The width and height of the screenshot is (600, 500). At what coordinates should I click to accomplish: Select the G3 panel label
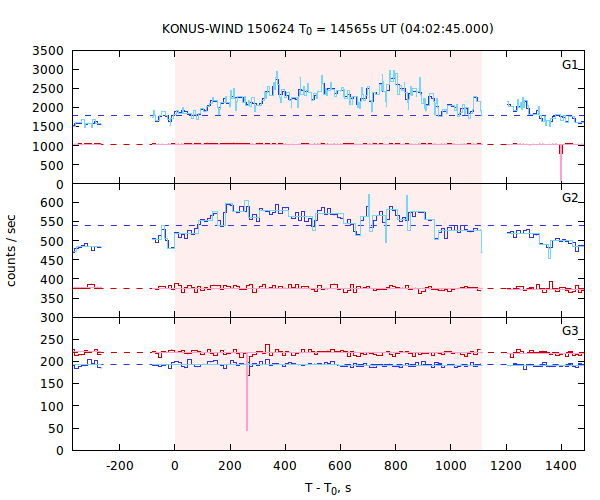coord(570,331)
